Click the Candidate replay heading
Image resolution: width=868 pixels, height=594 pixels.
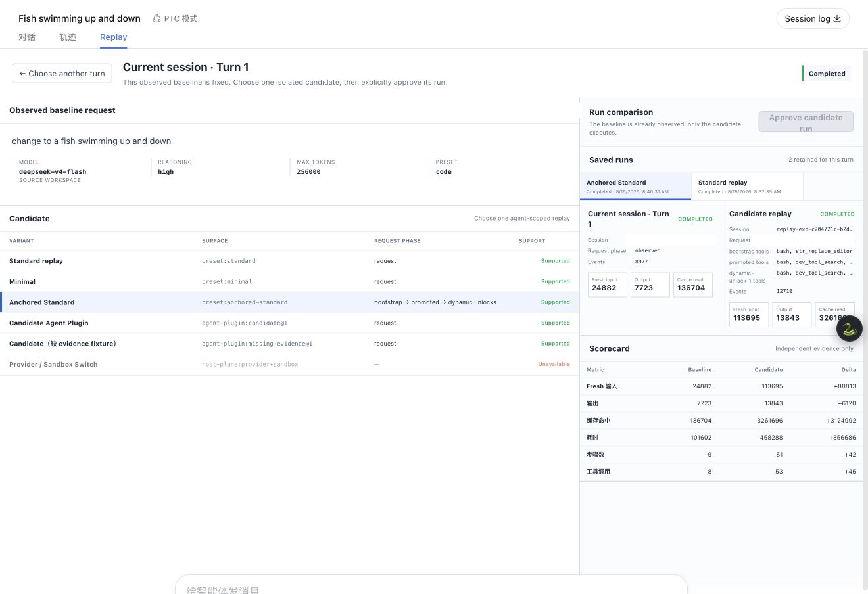pyautogui.click(x=760, y=214)
